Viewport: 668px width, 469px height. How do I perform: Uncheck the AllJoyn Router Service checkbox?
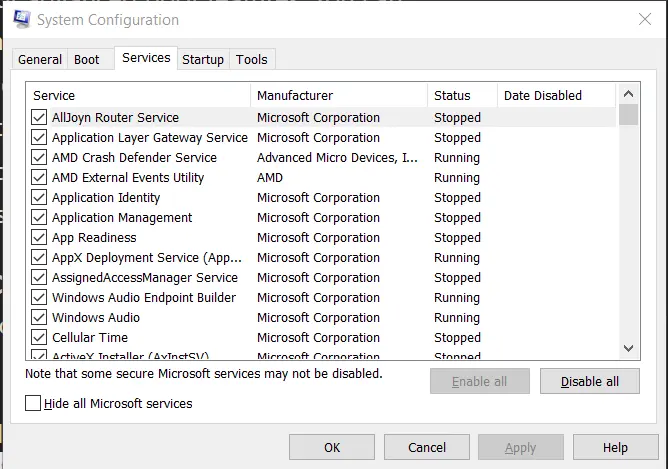(x=39, y=118)
